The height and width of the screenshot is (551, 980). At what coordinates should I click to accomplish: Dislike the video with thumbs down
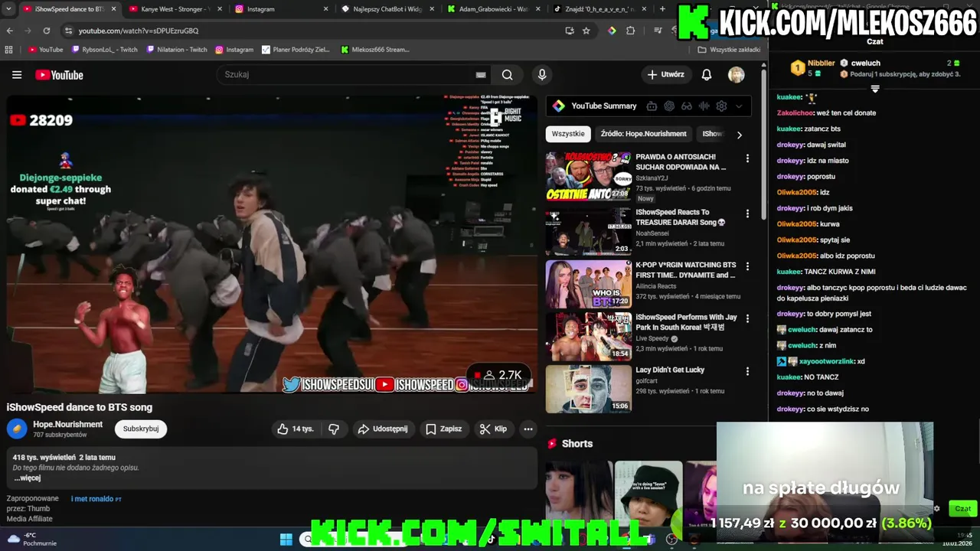tap(334, 429)
